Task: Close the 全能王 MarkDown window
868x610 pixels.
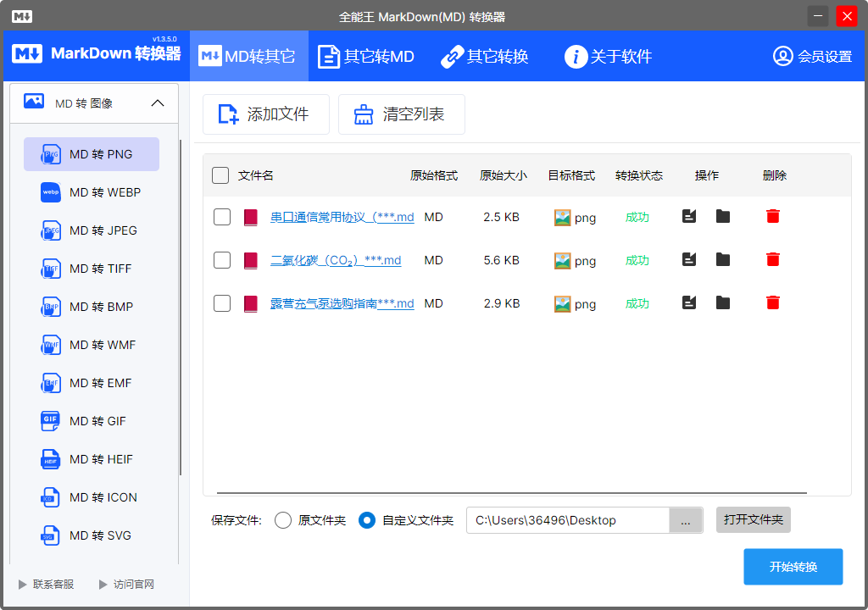Action: [x=847, y=16]
